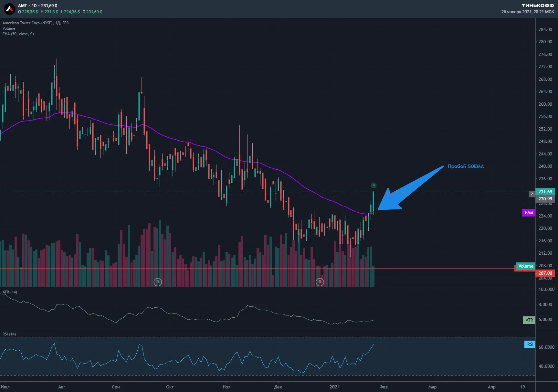Click the dividend marker D near late December
The image size is (558, 392).
[x=320, y=282]
